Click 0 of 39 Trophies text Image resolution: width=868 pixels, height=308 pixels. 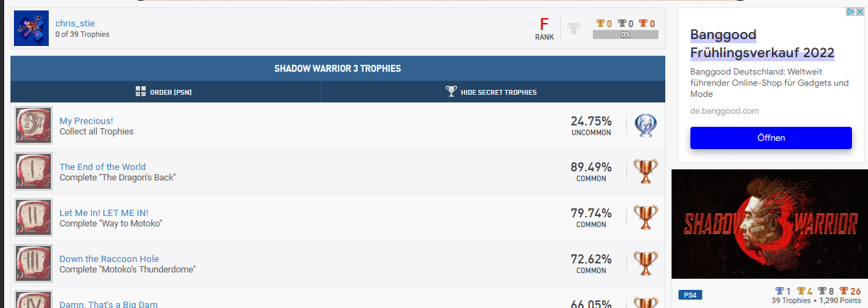[x=82, y=34]
